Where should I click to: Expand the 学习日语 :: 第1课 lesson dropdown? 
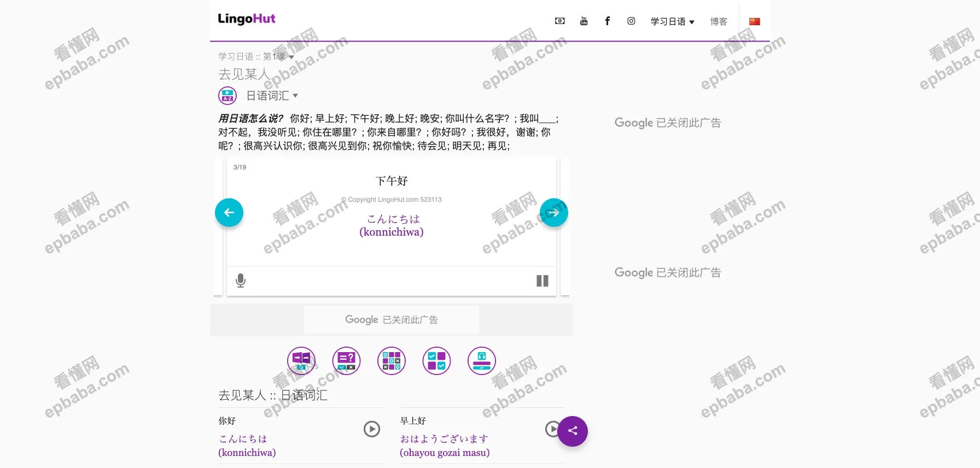pos(256,56)
